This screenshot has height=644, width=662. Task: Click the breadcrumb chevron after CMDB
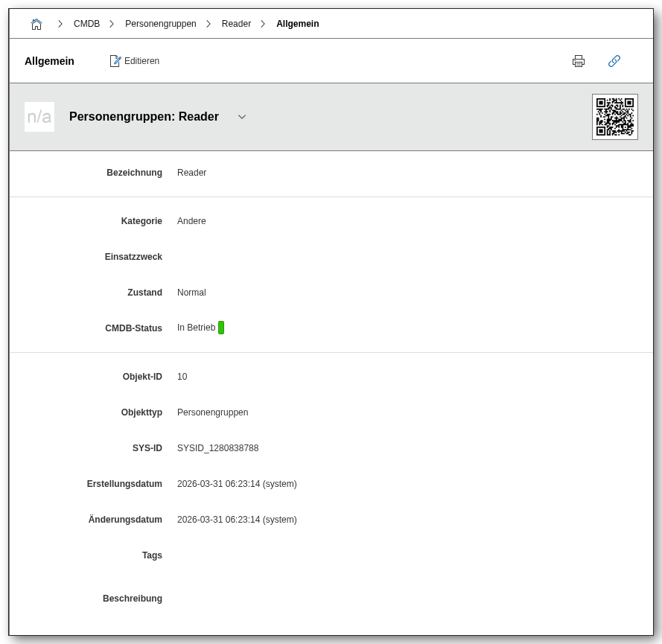tap(112, 24)
